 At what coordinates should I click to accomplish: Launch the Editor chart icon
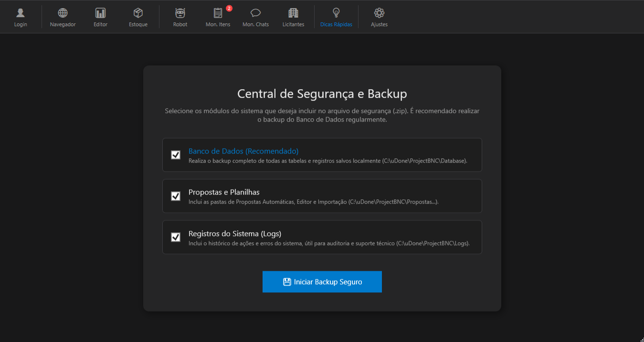click(100, 13)
